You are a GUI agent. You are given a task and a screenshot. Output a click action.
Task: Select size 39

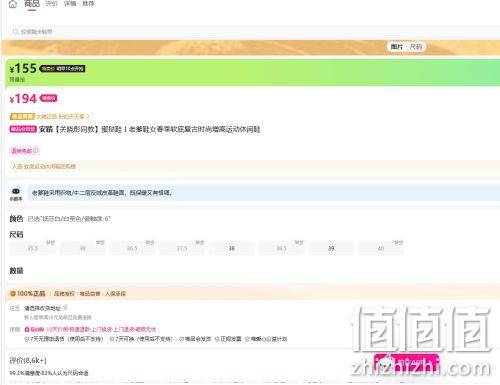[331, 248]
